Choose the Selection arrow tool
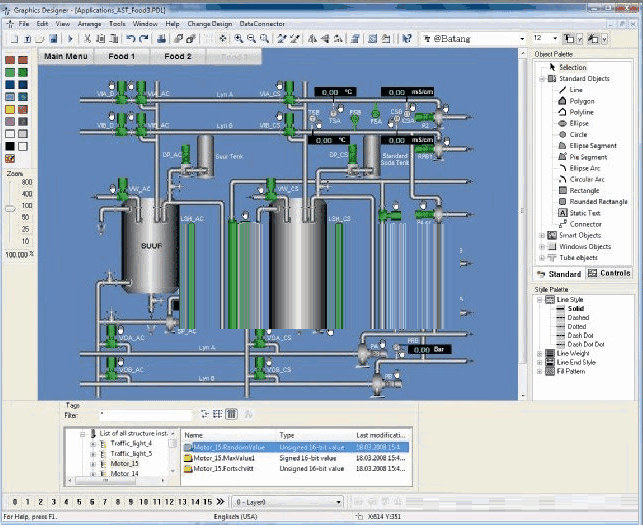The image size is (643, 528). coord(572,67)
